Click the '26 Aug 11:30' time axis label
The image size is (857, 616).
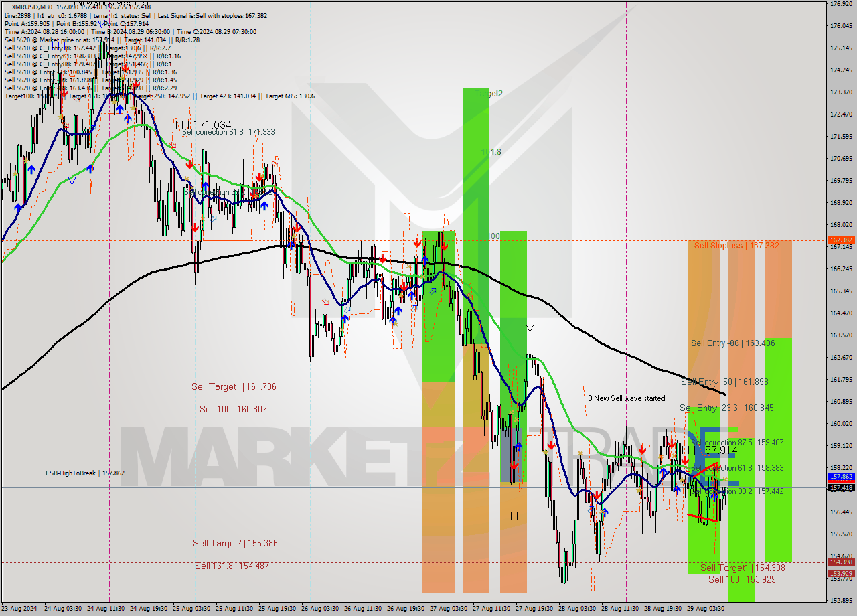click(x=364, y=609)
